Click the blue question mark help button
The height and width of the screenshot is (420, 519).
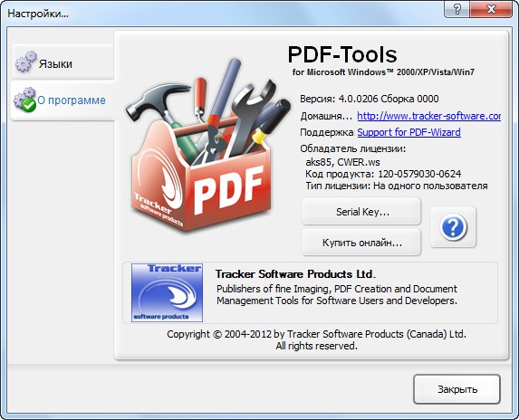coord(453,227)
